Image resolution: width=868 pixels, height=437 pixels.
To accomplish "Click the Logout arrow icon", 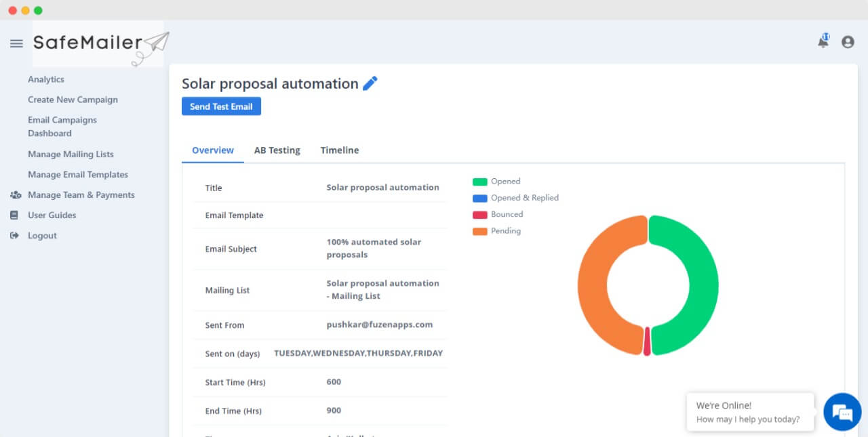I will pyautogui.click(x=15, y=236).
